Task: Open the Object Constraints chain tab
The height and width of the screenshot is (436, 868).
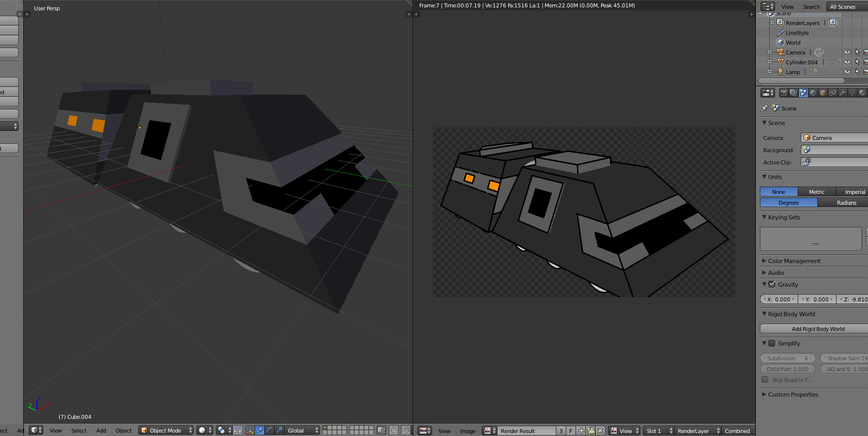Action: 833,93
